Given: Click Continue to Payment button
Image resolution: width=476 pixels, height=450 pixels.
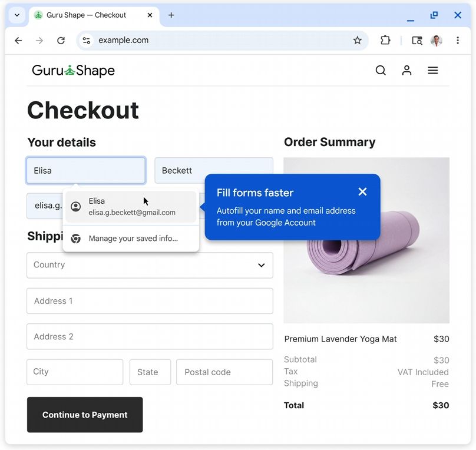Looking at the screenshot, I should pyautogui.click(x=85, y=415).
